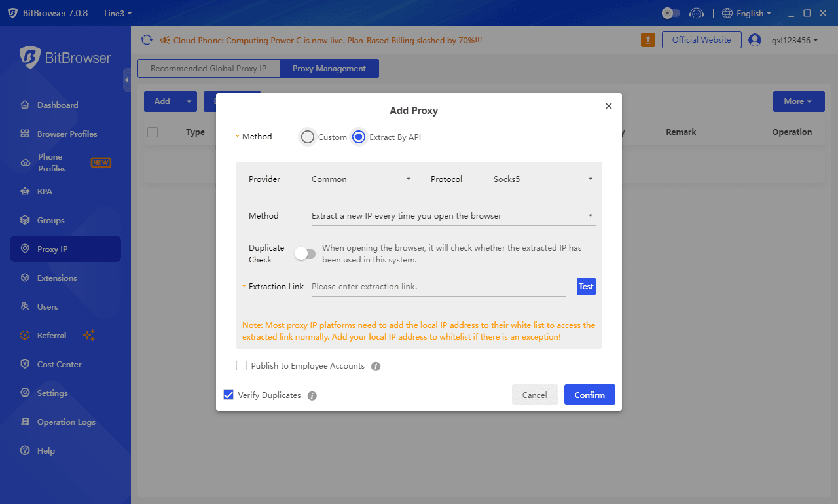
Task: Enable Publish to Employee Accounts checkbox
Action: [x=242, y=366]
